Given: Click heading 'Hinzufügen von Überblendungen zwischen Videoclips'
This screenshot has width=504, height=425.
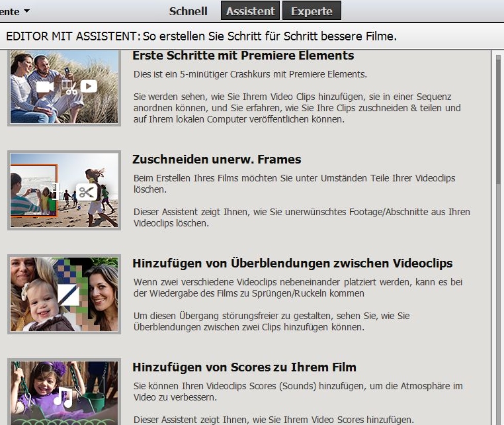Looking at the screenshot, I should click(292, 263).
